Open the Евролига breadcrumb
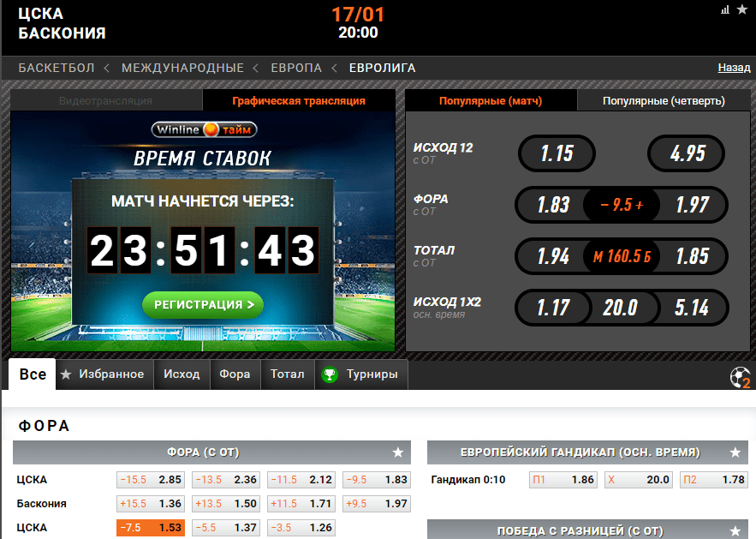This screenshot has height=539, width=756. [383, 68]
